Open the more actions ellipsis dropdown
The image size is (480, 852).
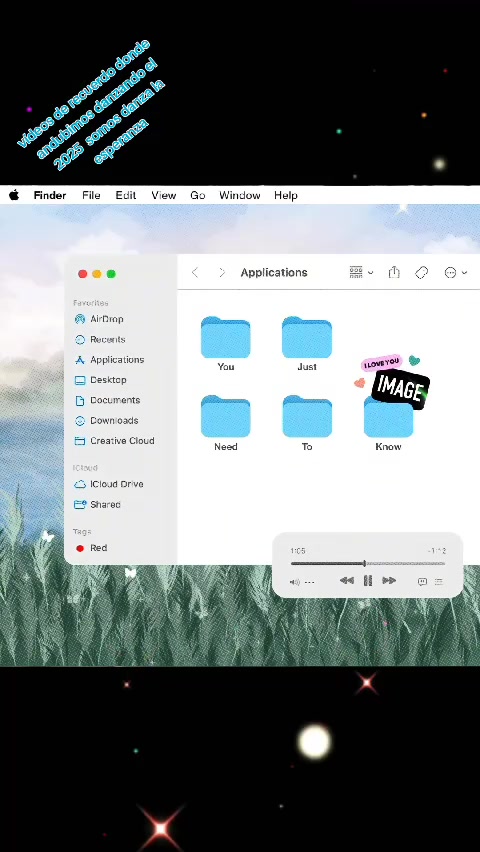point(456,272)
